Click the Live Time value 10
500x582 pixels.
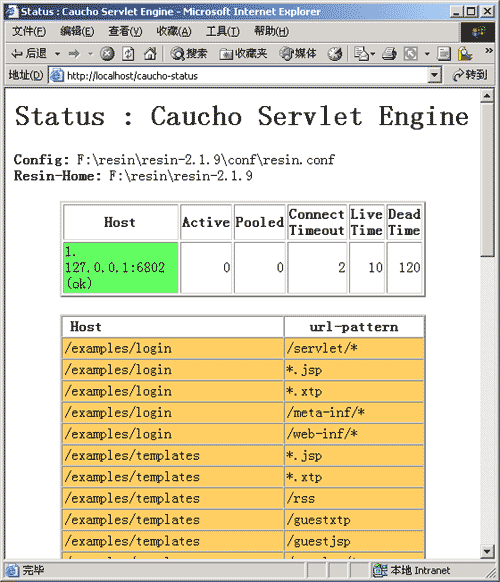[x=367, y=268]
